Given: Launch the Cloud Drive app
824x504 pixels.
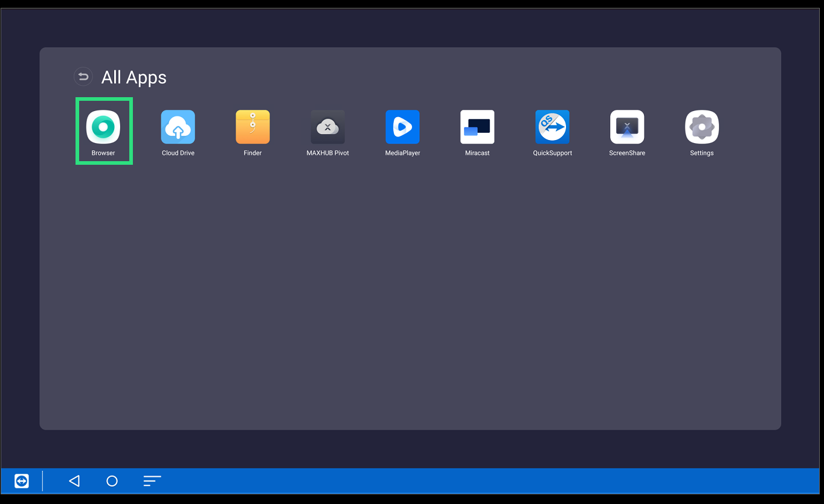Looking at the screenshot, I should (178, 127).
